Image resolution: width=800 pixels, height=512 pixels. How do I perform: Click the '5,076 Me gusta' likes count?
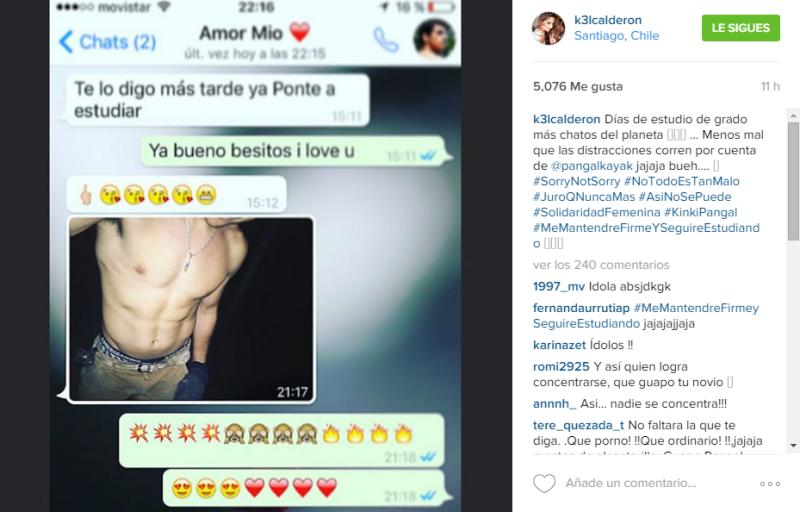[578, 87]
